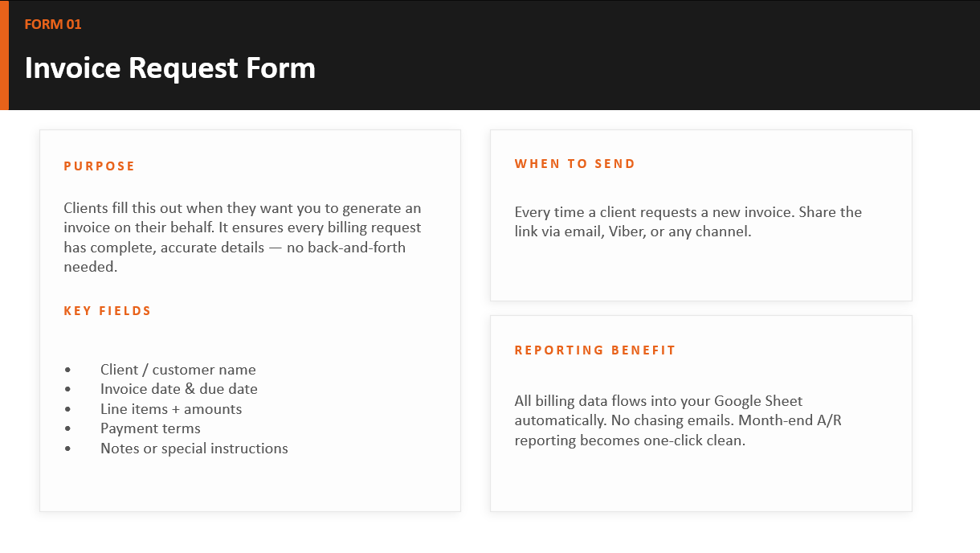Image resolution: width=980 pixels, height=553 pixels.
Task: Click the paragraph about sharing link via Viber
Action: pyautogui.click(x=688, y=222)
